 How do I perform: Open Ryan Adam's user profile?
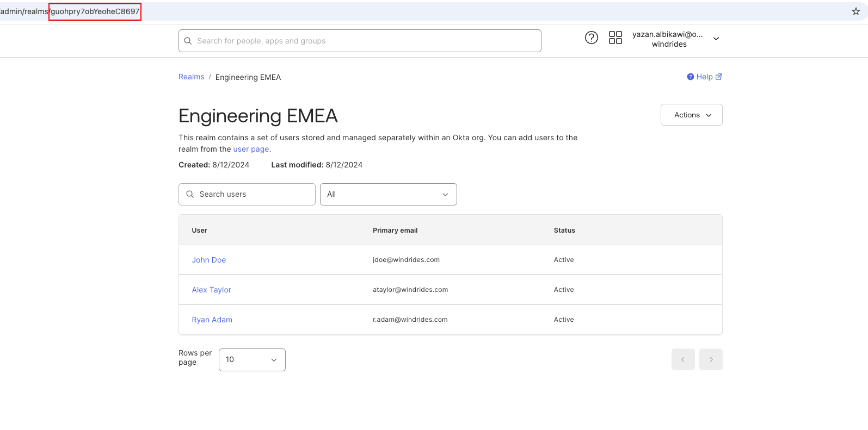click(212, 320)
